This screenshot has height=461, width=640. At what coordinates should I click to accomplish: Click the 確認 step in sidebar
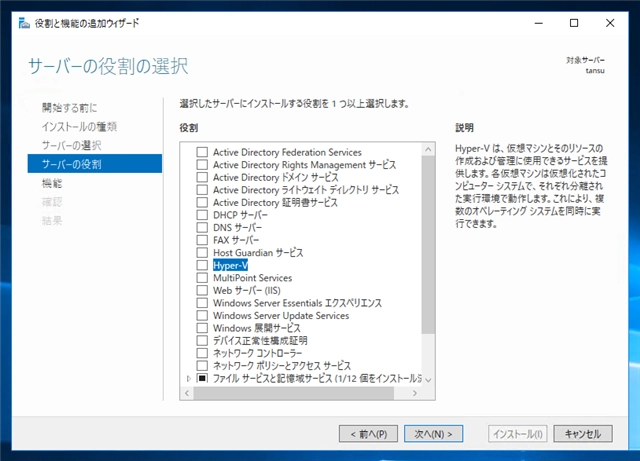52,202
